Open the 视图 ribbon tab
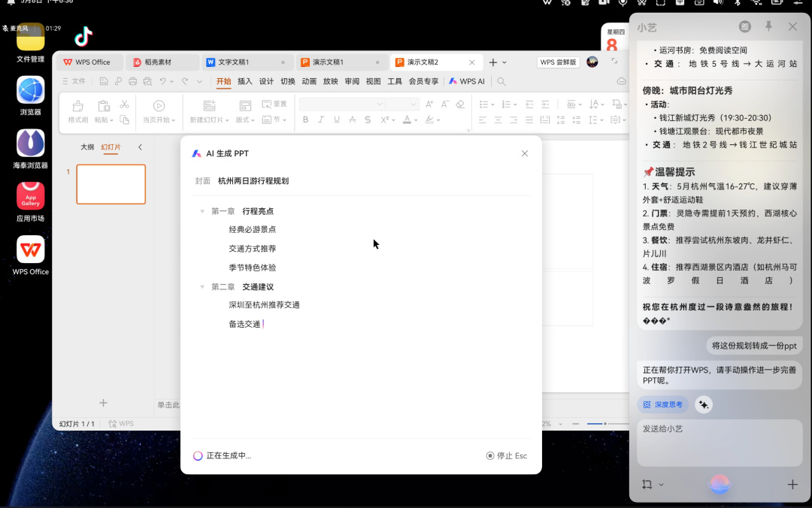This screenshot has height=508, width=812. coord(374,81)
